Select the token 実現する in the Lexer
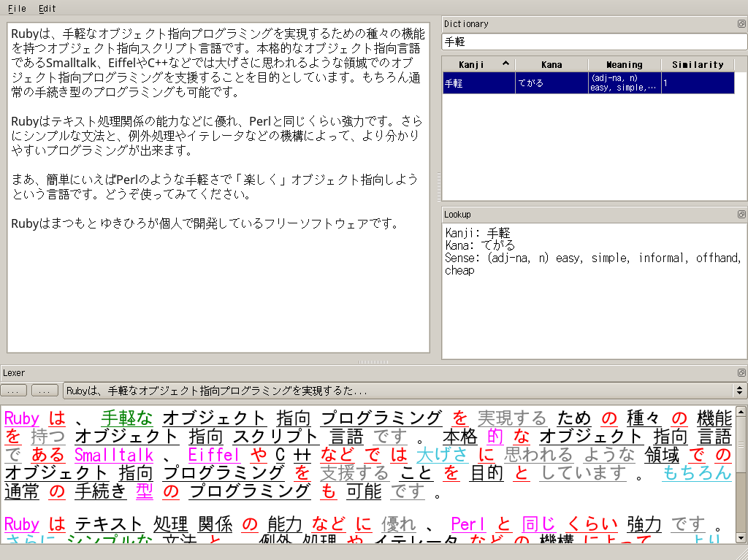Viewport: 748px width, 560px height. pos(512,418)
